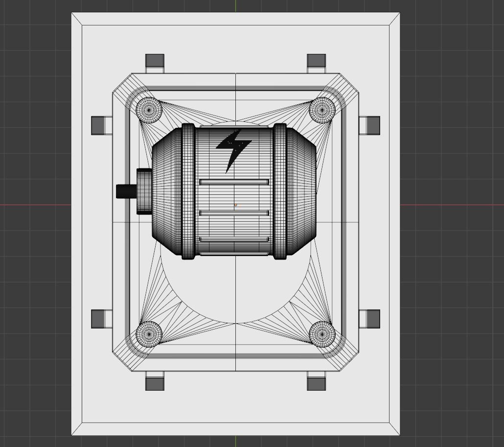
Task: Click the top-right corner mounting cylinder
Action: click(322, 110)
